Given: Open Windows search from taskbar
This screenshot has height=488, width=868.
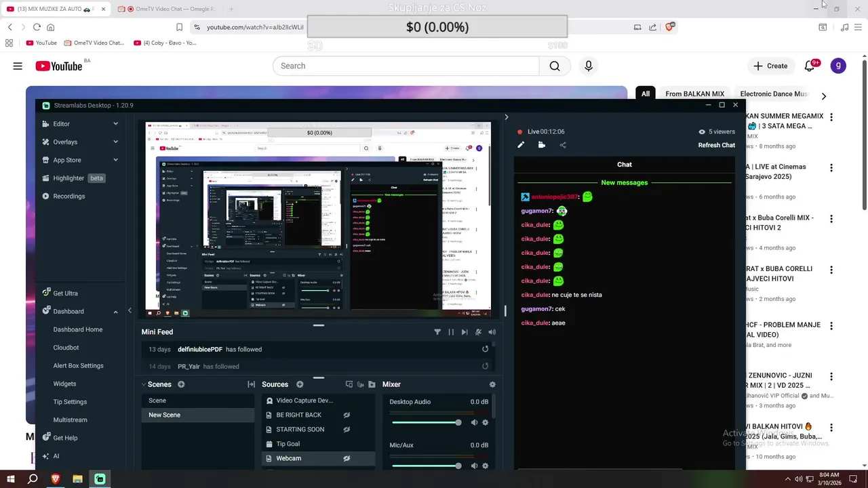Looking at the screenshot, I should 32,479.
